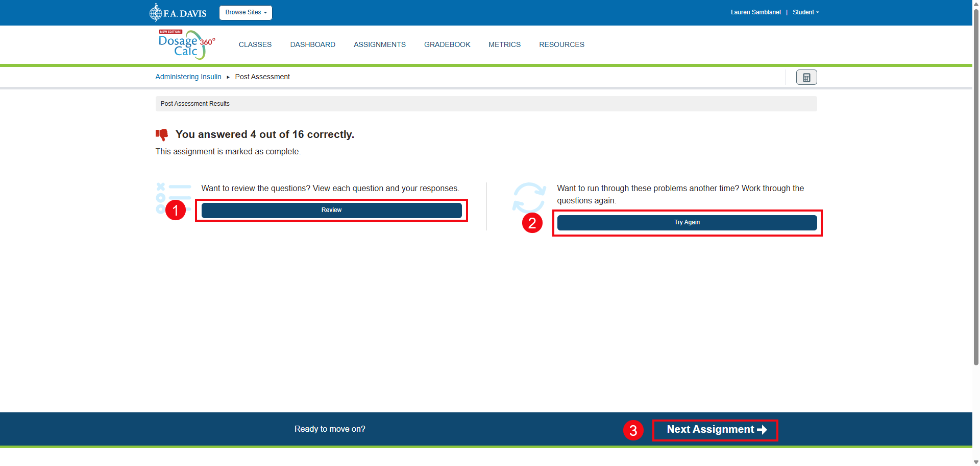Expand the breadcrumb arrow after Administering Insulin

[229, 77]
